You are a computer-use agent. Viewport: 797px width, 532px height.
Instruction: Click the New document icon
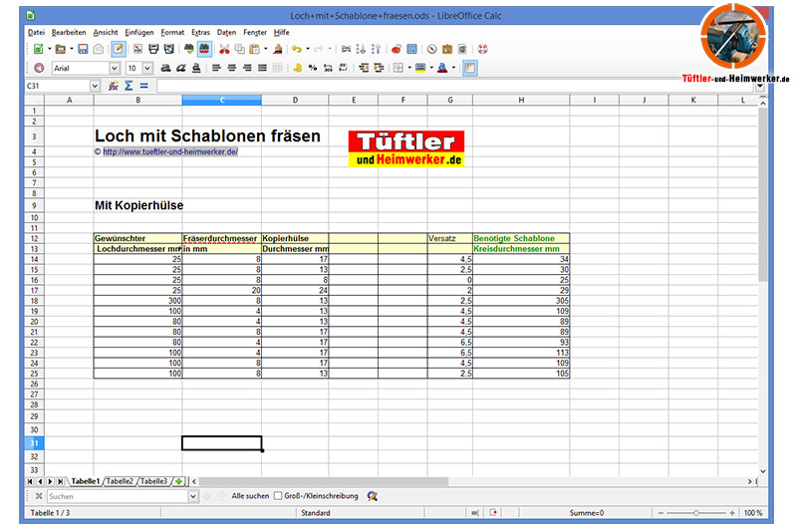[x=38, y=49]
